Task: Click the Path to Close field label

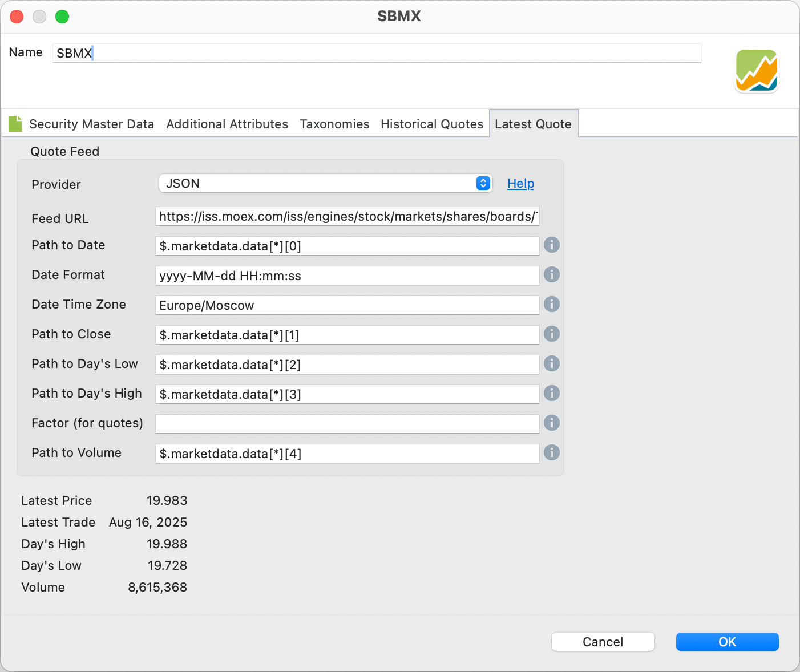Action: (x=71, y=334)
